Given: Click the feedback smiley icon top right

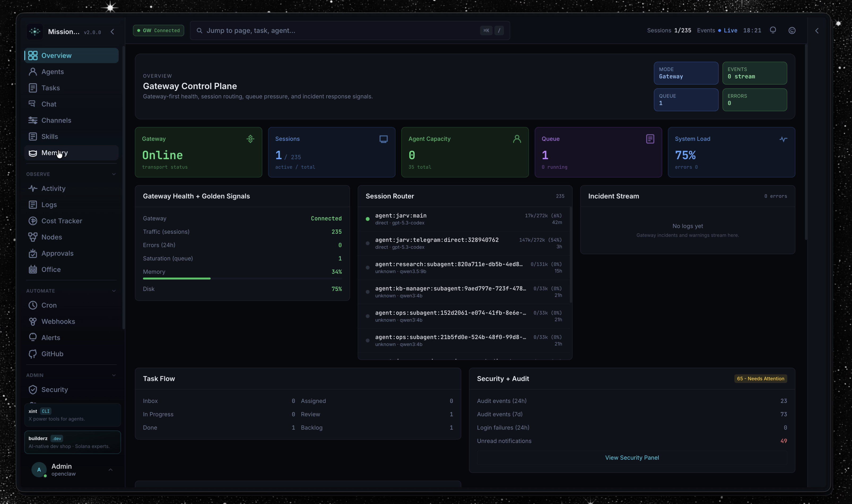Looking at the screenshot, I should 792,30.
